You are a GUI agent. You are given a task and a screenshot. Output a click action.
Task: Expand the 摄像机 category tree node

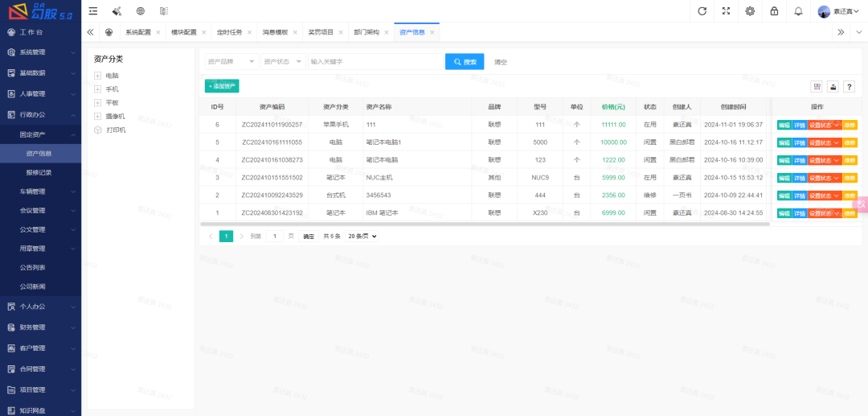click(x=97, y=117)
